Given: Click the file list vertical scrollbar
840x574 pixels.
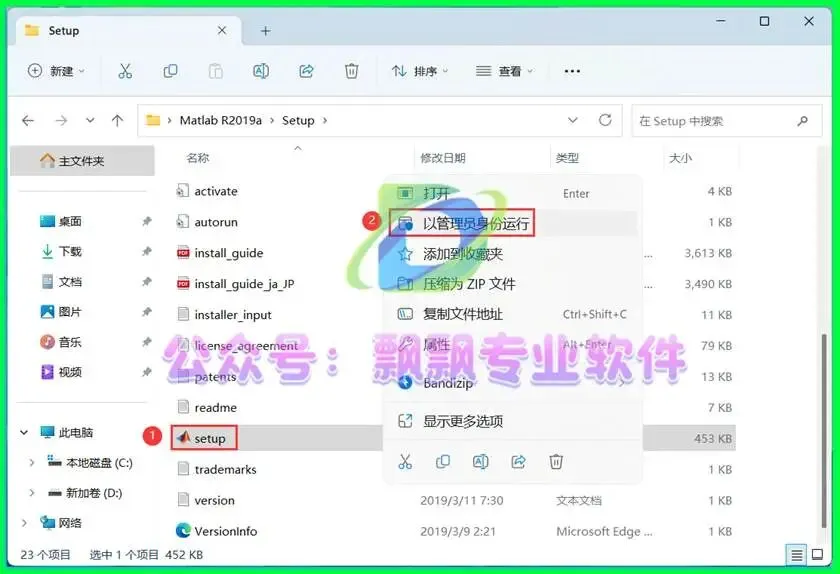Looking at the screenshot, I should (x=824, y=430).
